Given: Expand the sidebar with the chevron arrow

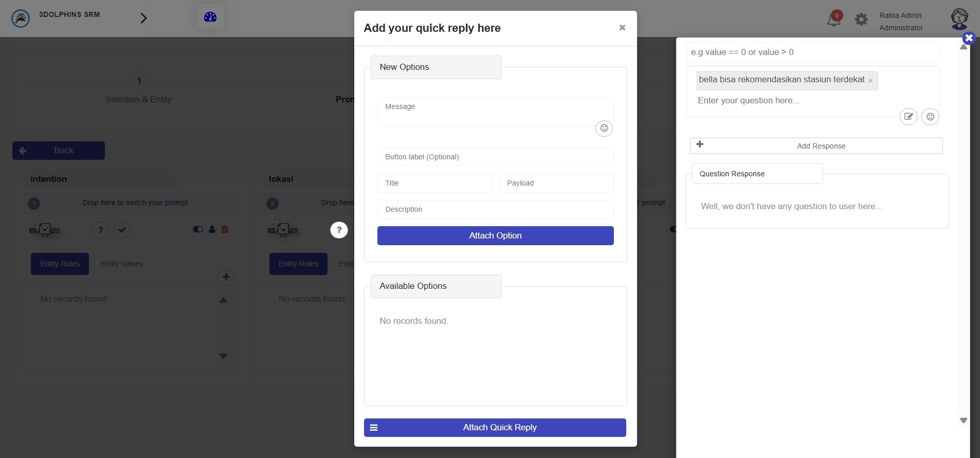Looking at the screenshot, I should point(143,18).
